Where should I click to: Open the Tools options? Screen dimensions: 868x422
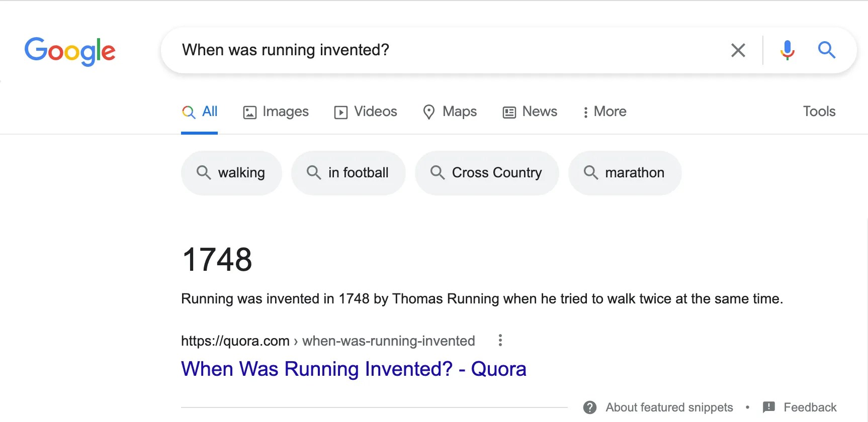[819, 112]
